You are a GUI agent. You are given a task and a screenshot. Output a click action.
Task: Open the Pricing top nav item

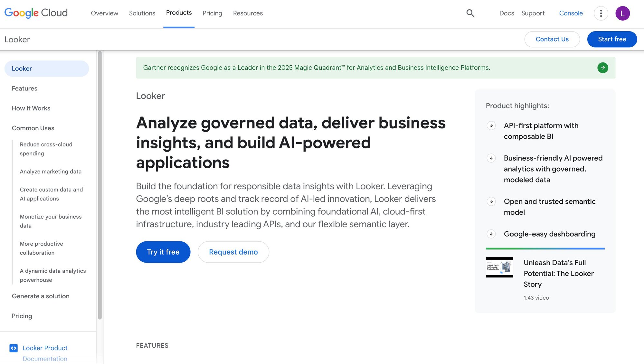(212, 13)
